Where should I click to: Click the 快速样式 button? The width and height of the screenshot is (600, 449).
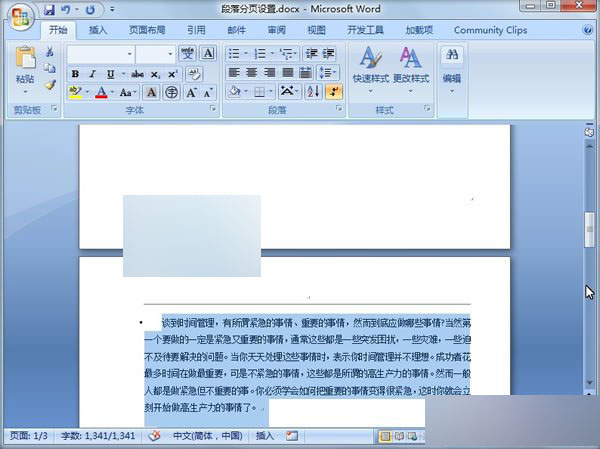pos(370,64)
